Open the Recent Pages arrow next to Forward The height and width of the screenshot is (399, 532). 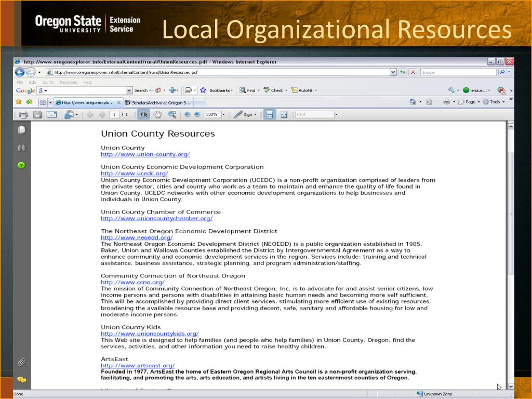tap(39, 72)
